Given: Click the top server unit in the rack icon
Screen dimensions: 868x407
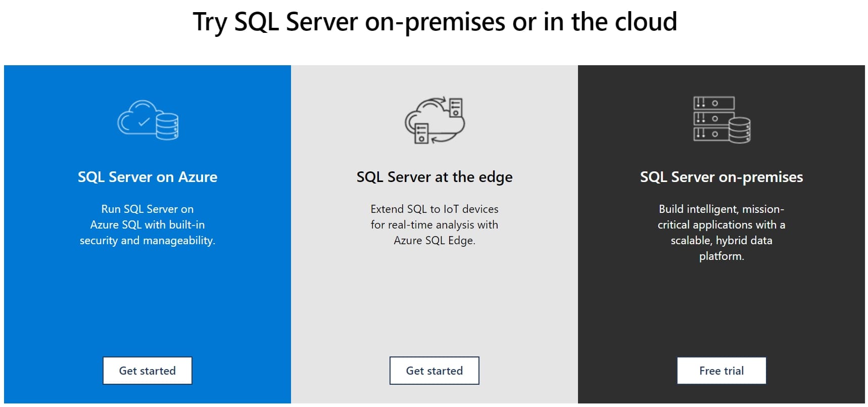Looking at the screenshot, I should click(x=713, y=103).
